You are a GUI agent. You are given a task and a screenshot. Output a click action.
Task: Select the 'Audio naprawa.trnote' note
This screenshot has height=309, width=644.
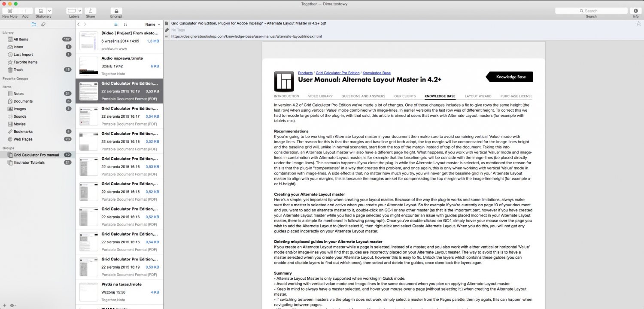[x=119, y=66]
